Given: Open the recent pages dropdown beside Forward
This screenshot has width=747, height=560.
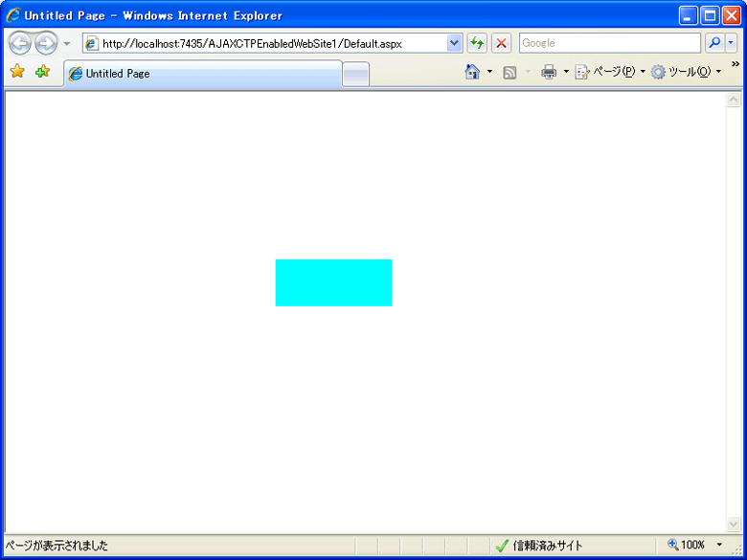Looking at the screenshot, I should coord(67,44).
